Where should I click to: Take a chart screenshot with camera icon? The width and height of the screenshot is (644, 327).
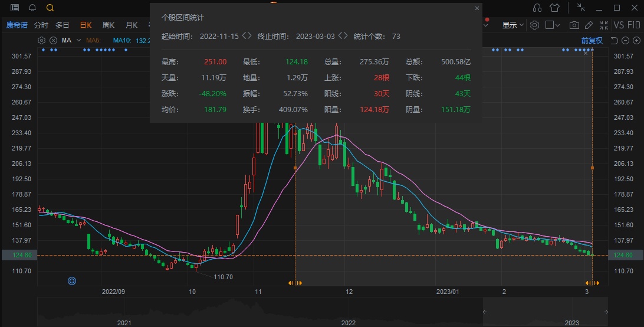[574, 25]
